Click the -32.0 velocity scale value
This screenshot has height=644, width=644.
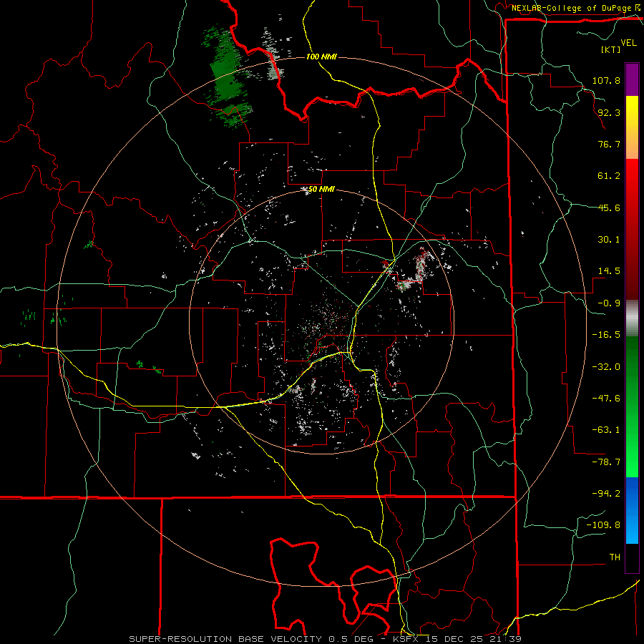point(606,367)
